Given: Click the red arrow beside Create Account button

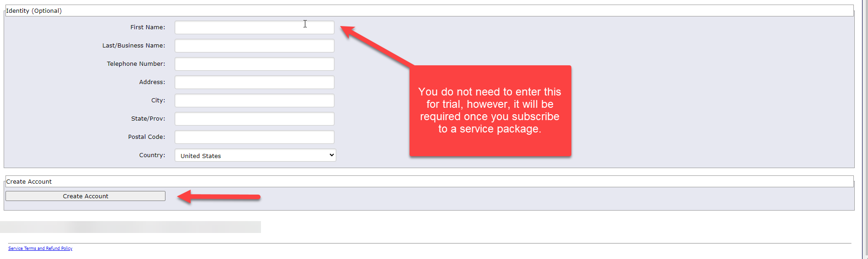Looking at the screenshot, I should [x=218, y=197].
